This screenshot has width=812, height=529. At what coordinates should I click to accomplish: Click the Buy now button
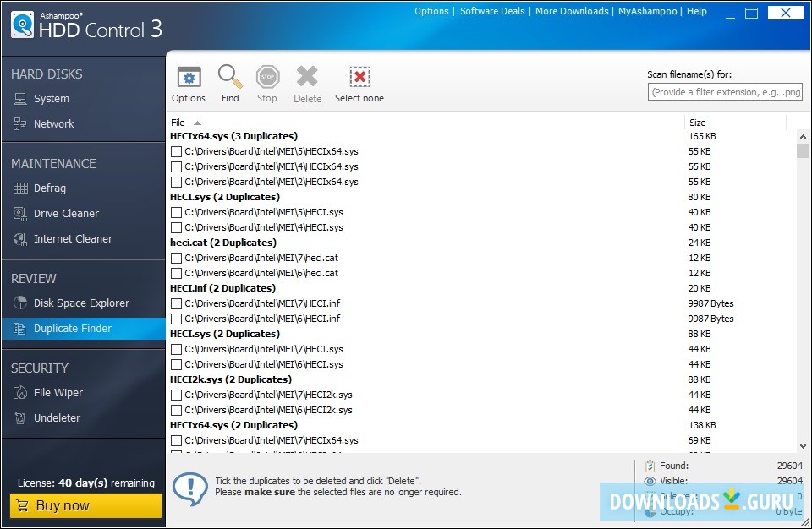click(x=85, y=504)
